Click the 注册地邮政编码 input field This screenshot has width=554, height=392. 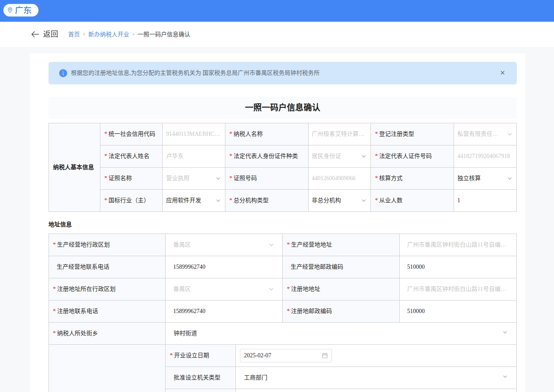(x=458, y=311)
